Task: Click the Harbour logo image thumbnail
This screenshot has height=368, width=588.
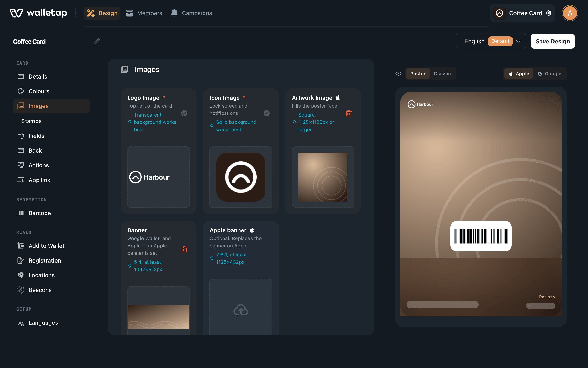Action: point(159,177)
